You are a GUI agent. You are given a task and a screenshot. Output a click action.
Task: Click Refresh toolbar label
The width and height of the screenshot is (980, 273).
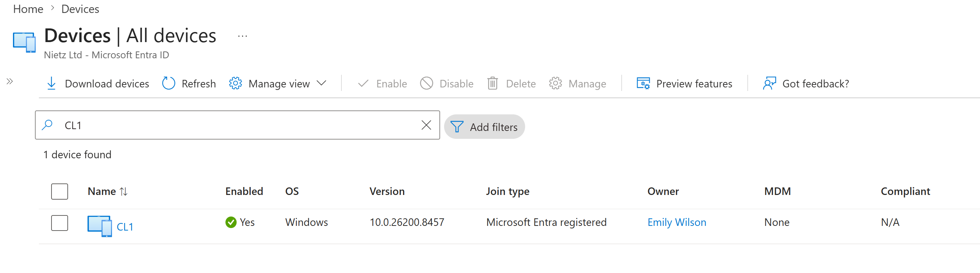[198, 83]
